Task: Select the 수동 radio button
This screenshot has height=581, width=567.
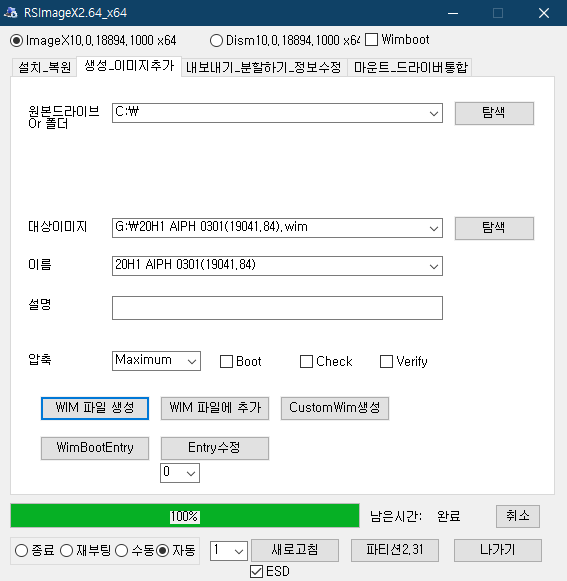Action: (122, 551)
